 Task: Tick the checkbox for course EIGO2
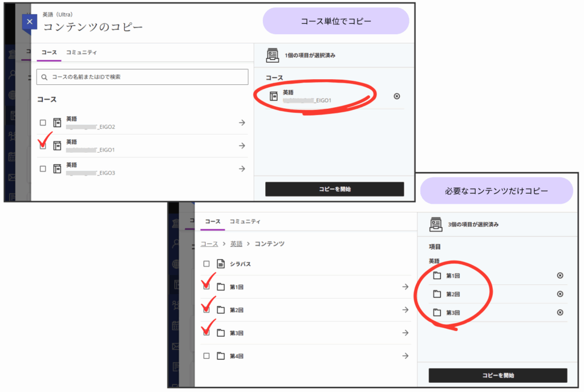tap(43, 122)
